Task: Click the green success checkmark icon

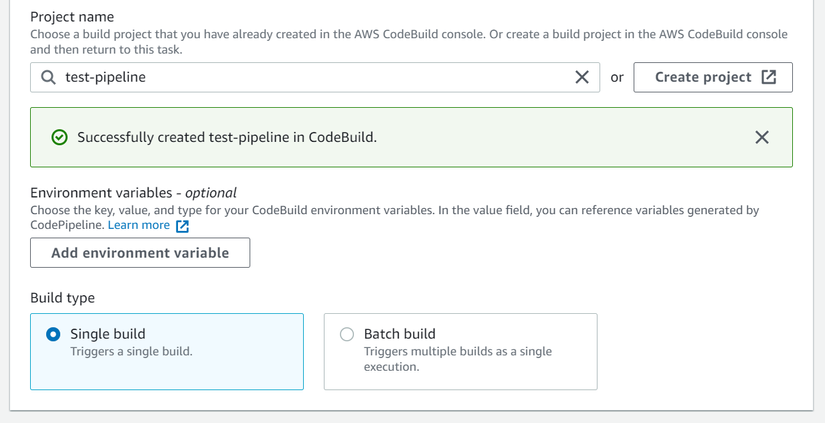Action: click(59, 137)
